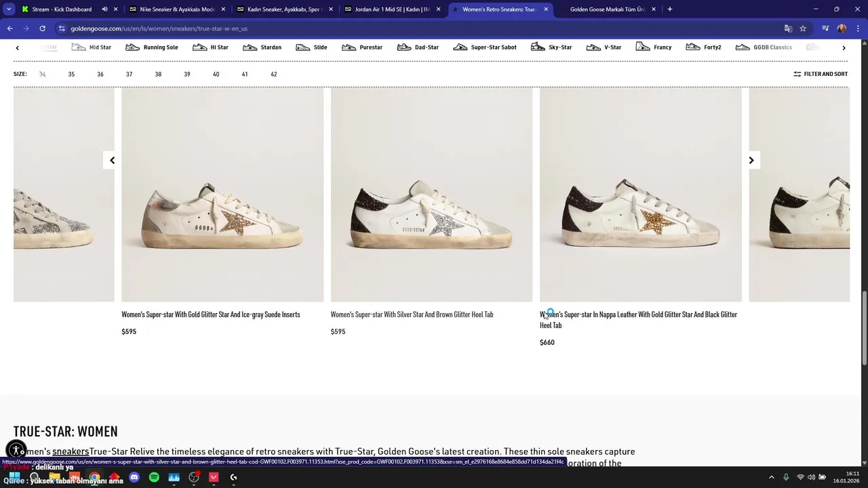Screen dimensions: 868x488
Task: Filter by size 36
Action: [x=100, y=74]
